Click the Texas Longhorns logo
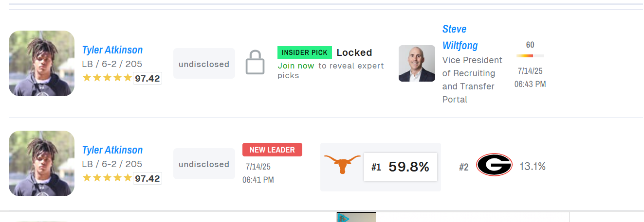 point(342,165)
